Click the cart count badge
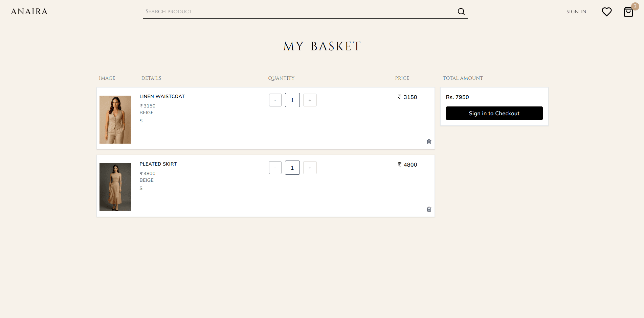644x318 pixels. pos(635,6)
